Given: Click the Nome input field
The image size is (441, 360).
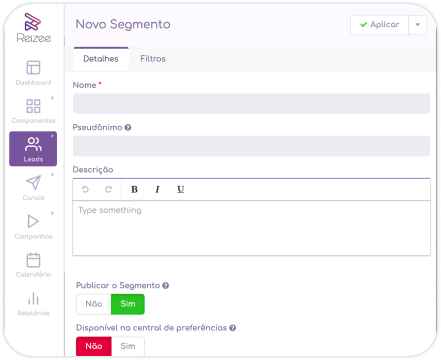Looking at the screenshot, I should [251, 103].
